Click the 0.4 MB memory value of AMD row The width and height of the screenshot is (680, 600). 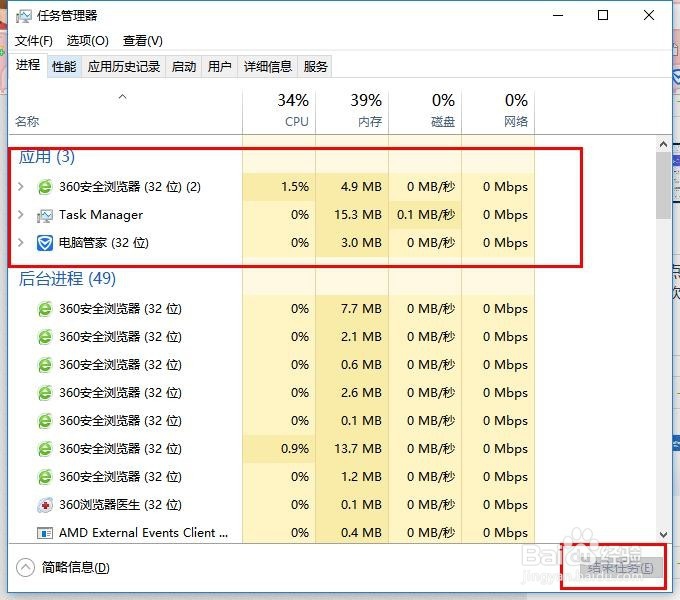tap(361, 533)
